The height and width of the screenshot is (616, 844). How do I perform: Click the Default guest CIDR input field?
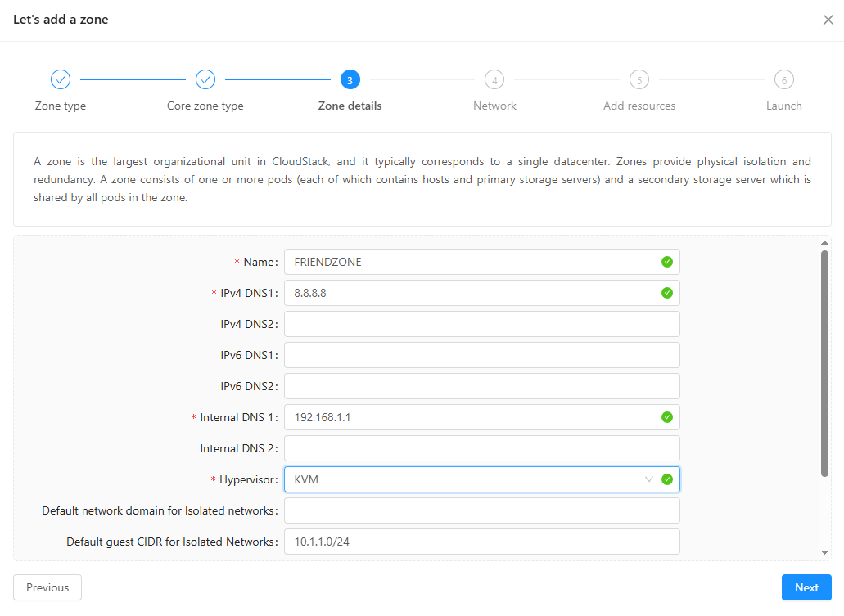[x=481, y=542]
